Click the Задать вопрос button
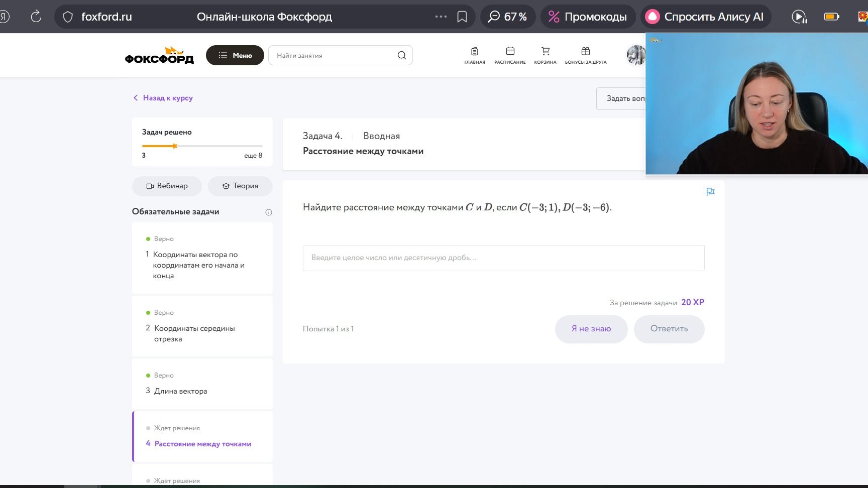This screenshot has height=488, width=868. pyautogui.click(x=621, y=98)
